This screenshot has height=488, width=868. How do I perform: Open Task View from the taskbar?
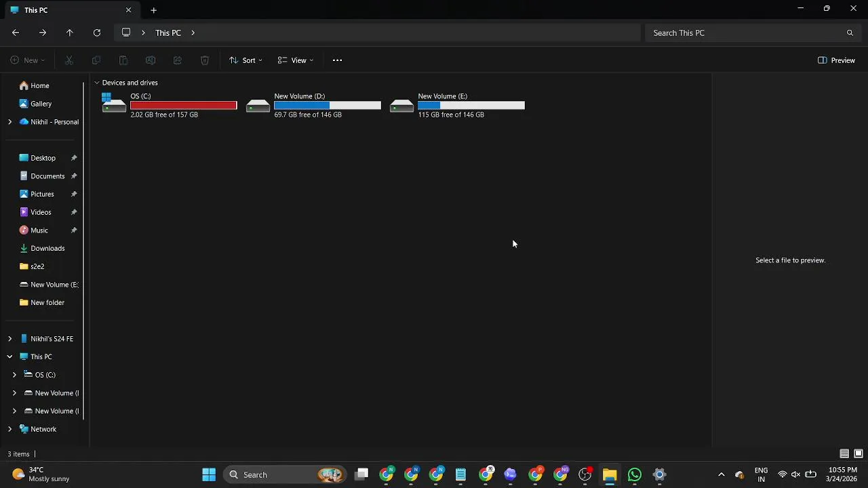tap(361, 475)
